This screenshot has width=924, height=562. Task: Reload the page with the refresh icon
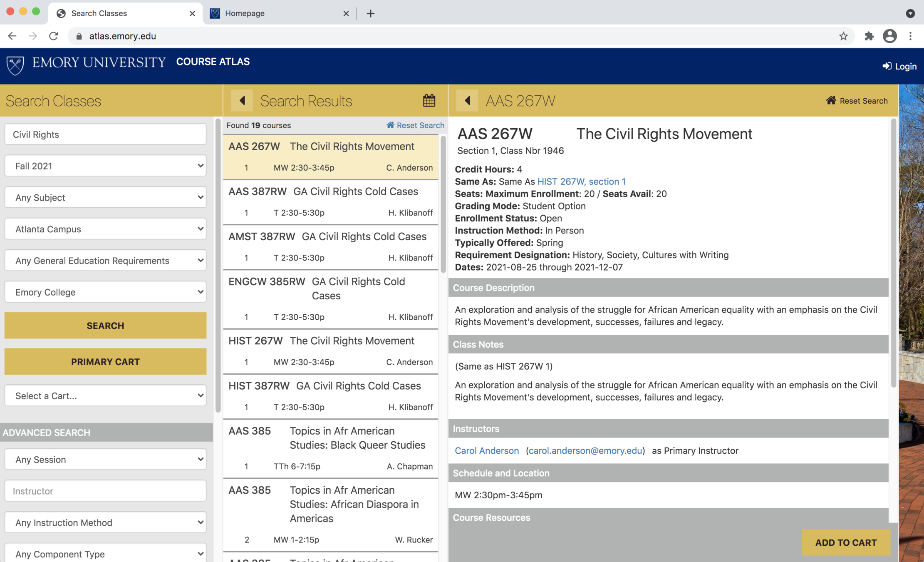(54, 36)
